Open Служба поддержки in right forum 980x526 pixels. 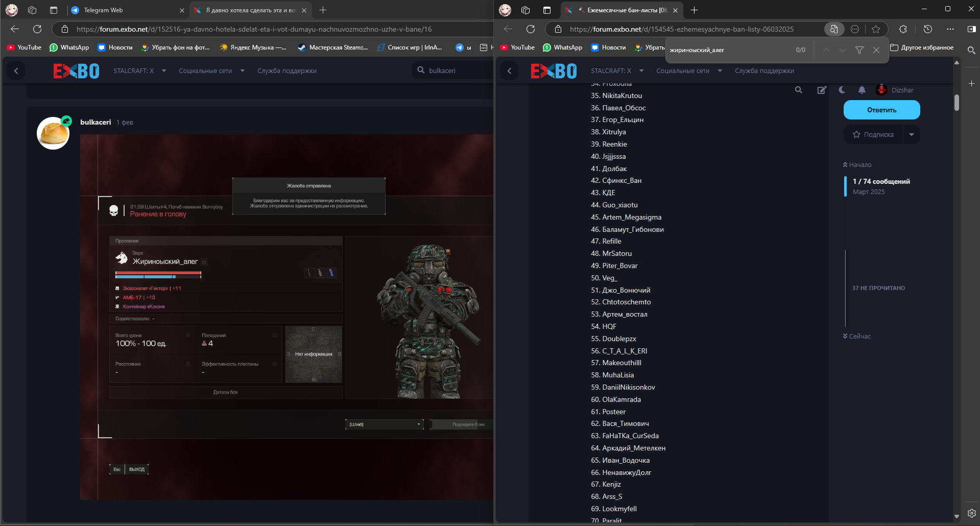tap(764, 71)
